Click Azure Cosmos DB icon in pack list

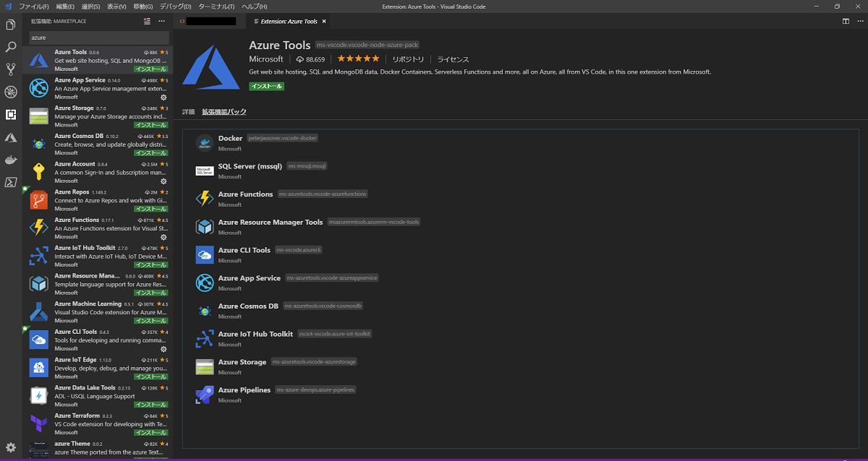pyautogui.click(x=205, y=311)
